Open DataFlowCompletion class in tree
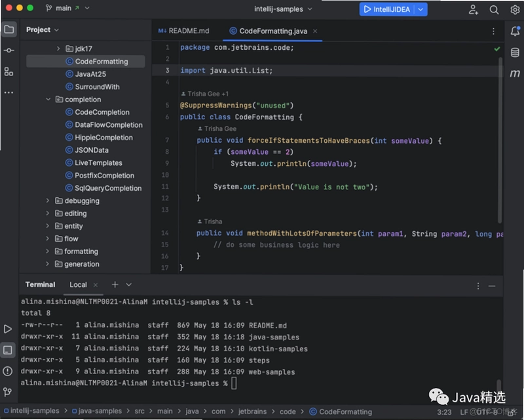This screenshot has width=524, height=420. tap(104, 124)
